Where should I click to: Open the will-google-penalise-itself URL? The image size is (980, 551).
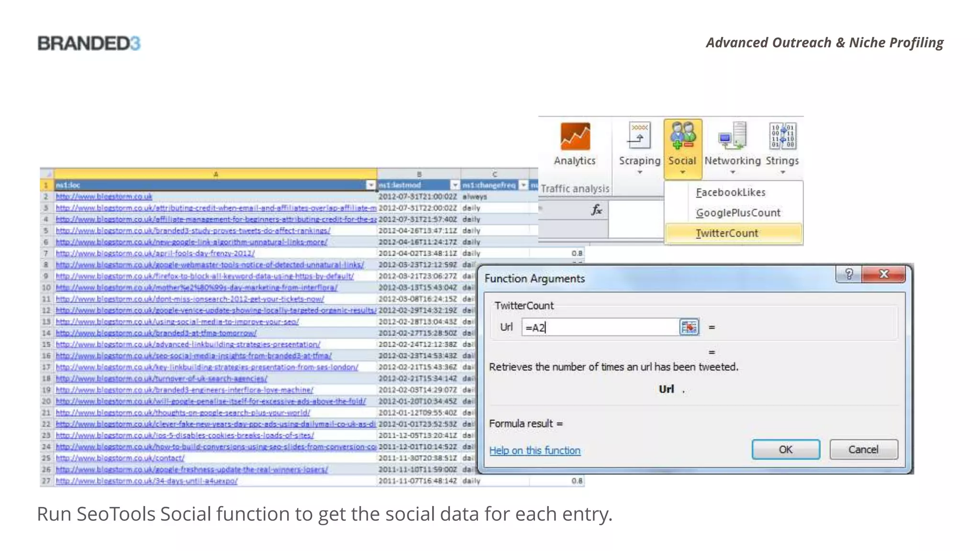(x=211, y=401)
